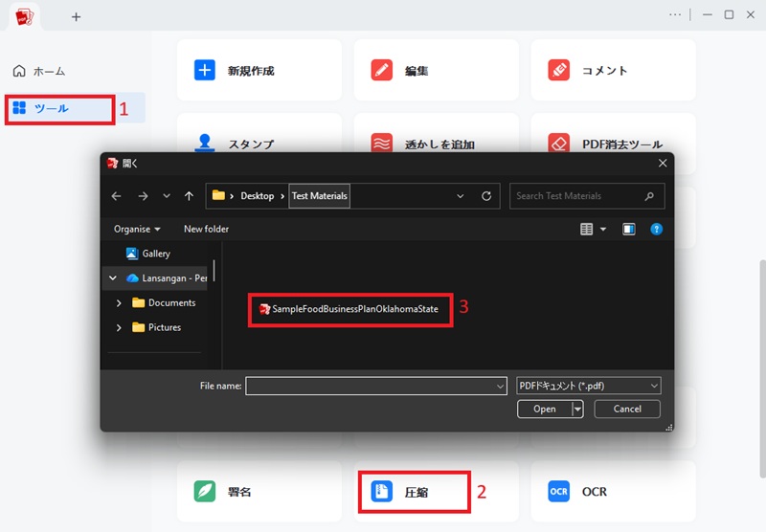This screenshot has height=532, width=766.
Task: Toggle the preview pane
Action: [629, 229]
